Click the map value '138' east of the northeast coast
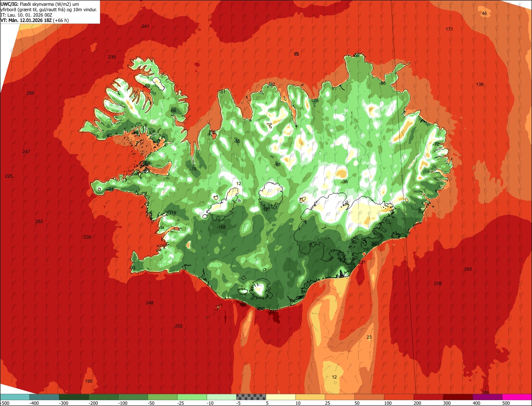532x406 pixels. point(480,84)
